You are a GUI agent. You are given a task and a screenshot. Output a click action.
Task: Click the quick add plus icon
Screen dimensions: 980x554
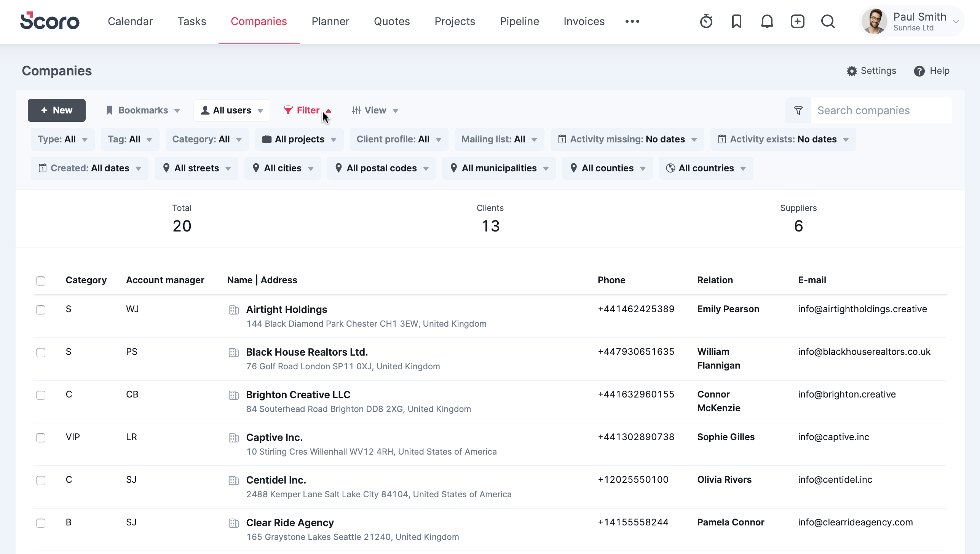click(797, 21)
